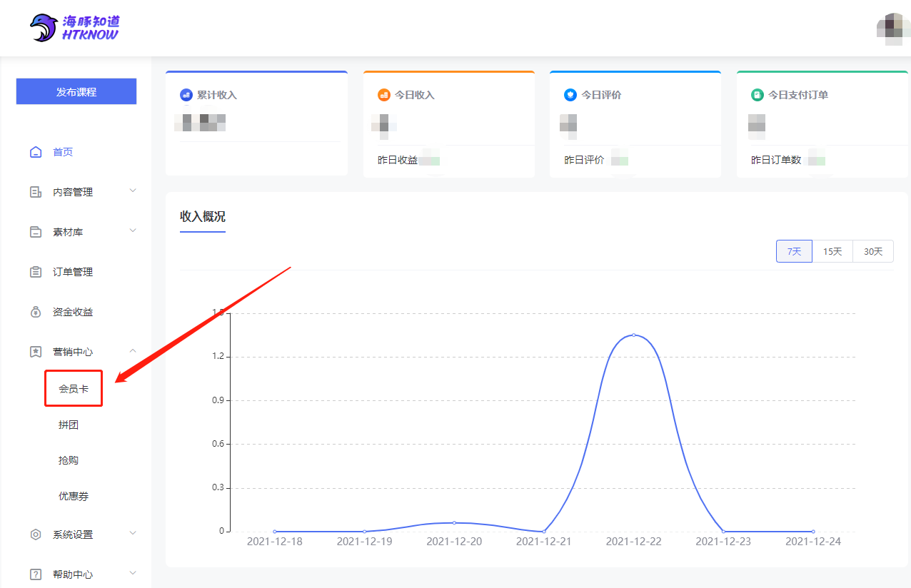Click the 昨日收益 text
This screenshot has width=911, height=588.
[398, 161]
